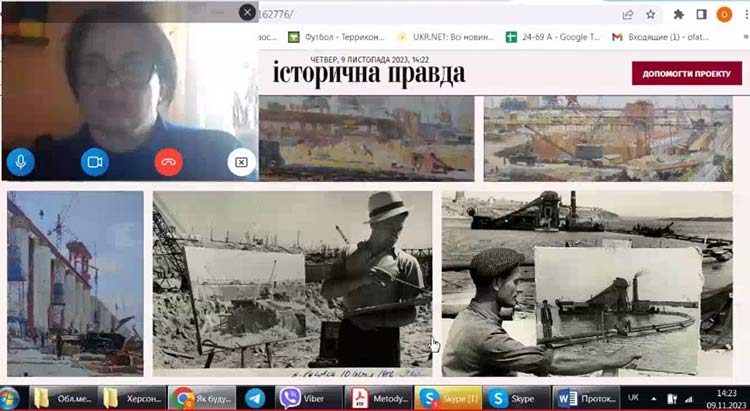This screenshot has height=411, width=750.
Task: Stop screen sharing with the white button
Action: coord(241,161)
